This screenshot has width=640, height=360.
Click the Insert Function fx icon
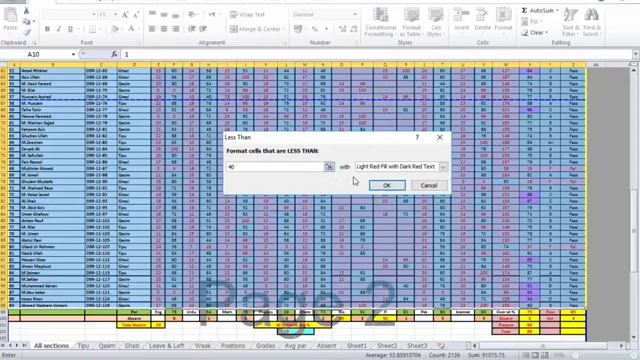114,54
